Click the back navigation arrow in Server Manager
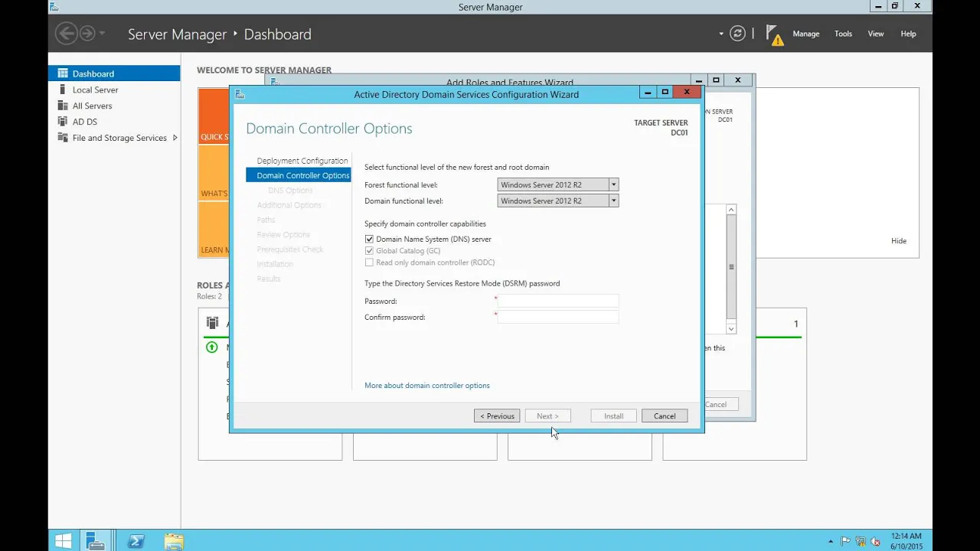 click(x=67, y=33)
